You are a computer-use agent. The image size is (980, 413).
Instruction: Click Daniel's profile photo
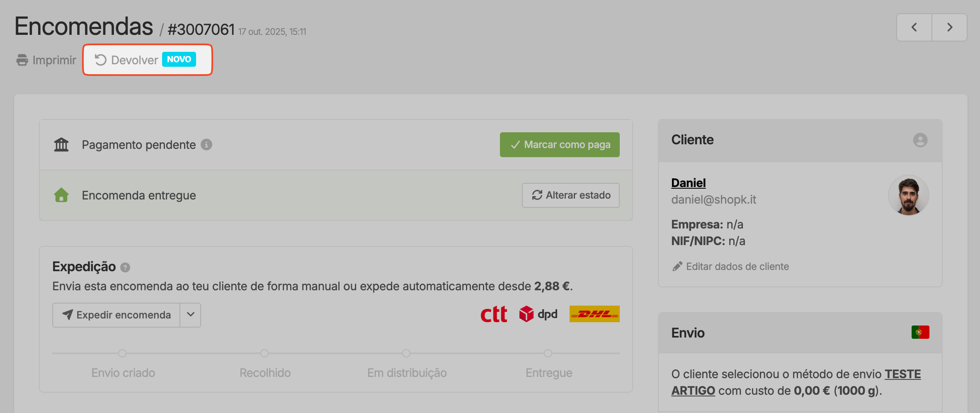(908, 195)
